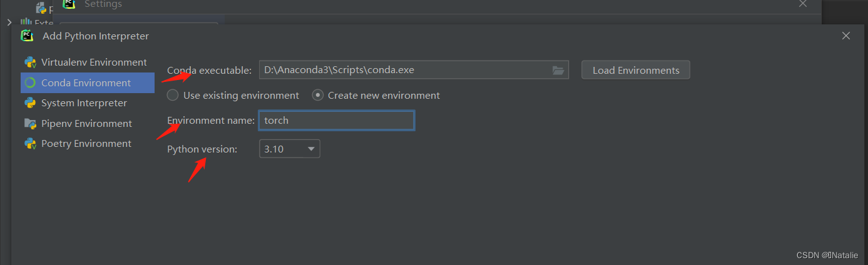Click PyCharm icon in Settings window title
This screenshot has height=265, width=868.
[x=69, y=4]
